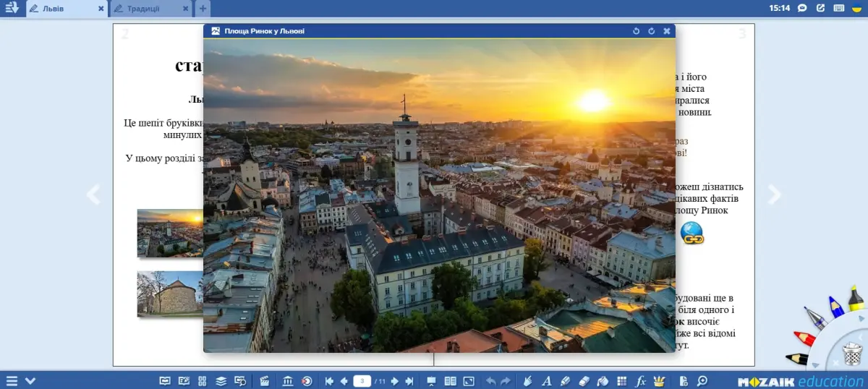868x389 pixels.
Task: Select the highlighter pen tool in toolbar
Action: [x=566, y=380]
